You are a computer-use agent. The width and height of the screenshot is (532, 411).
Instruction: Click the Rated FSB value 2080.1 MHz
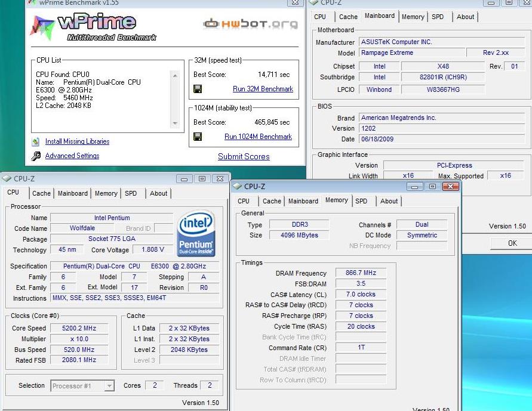coord(79,360)
